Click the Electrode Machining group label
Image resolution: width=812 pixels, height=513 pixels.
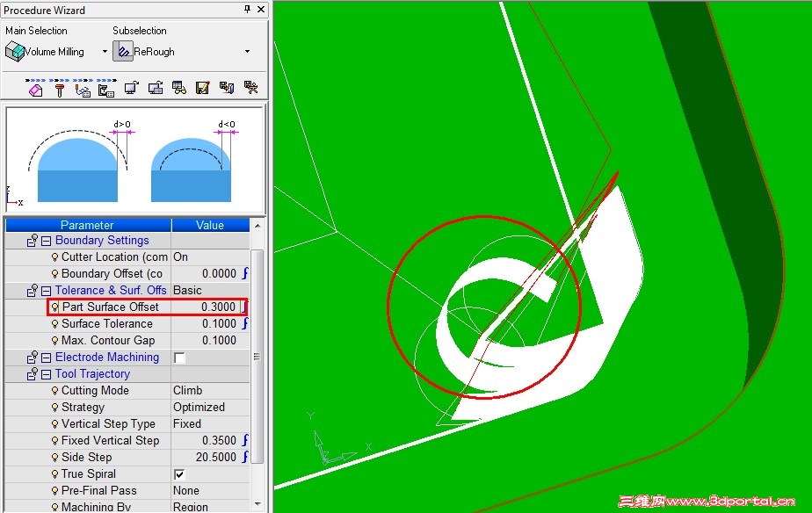107,358
